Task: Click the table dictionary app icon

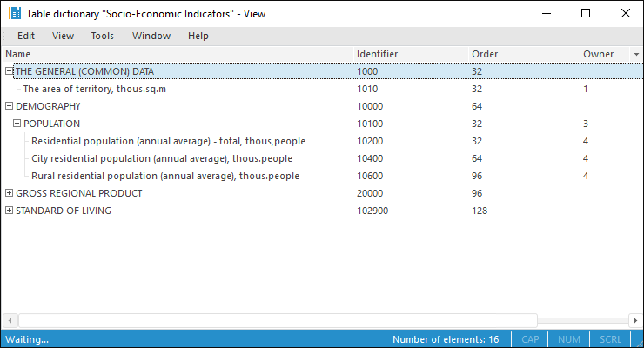Action: pyautogui.click(x=15, y=13)
